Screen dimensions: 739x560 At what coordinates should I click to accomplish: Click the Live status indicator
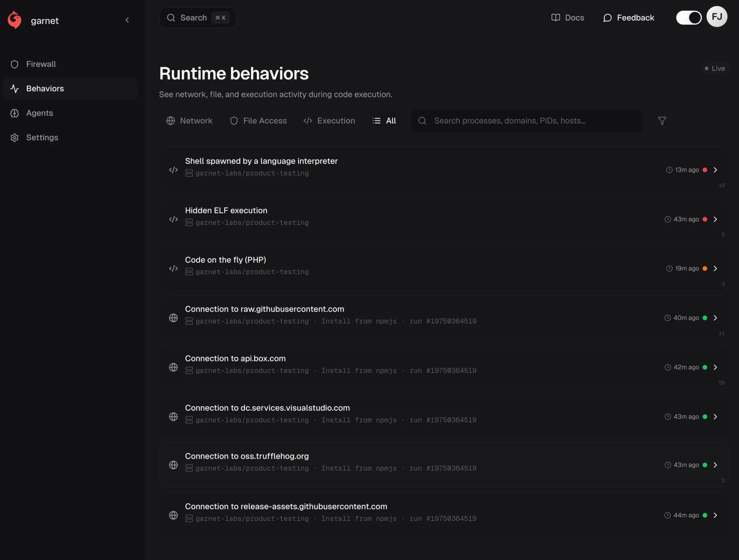click(x=715, y=68)
